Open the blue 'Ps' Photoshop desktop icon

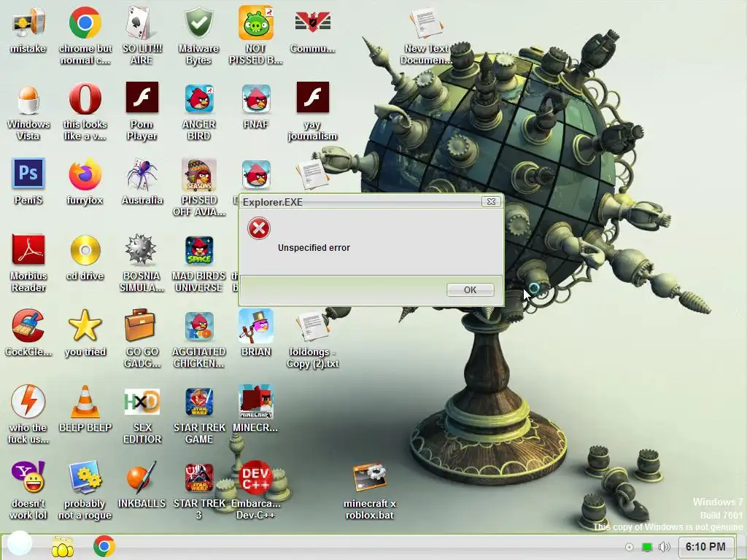[x=28, y=174]
